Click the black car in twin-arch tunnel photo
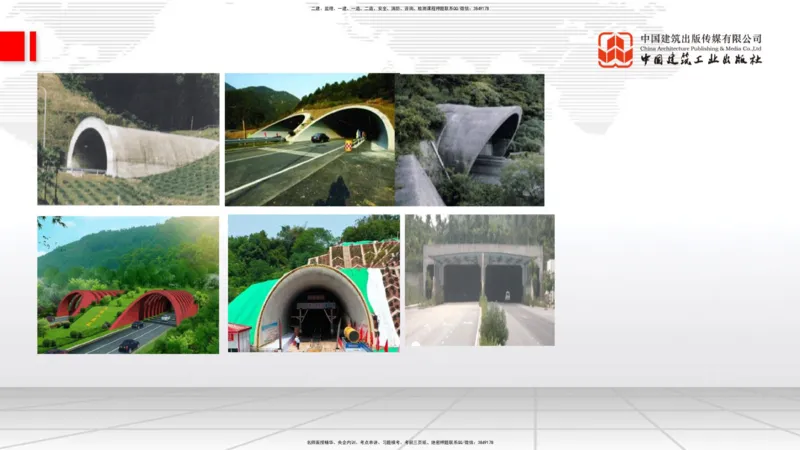 (319, 138)
